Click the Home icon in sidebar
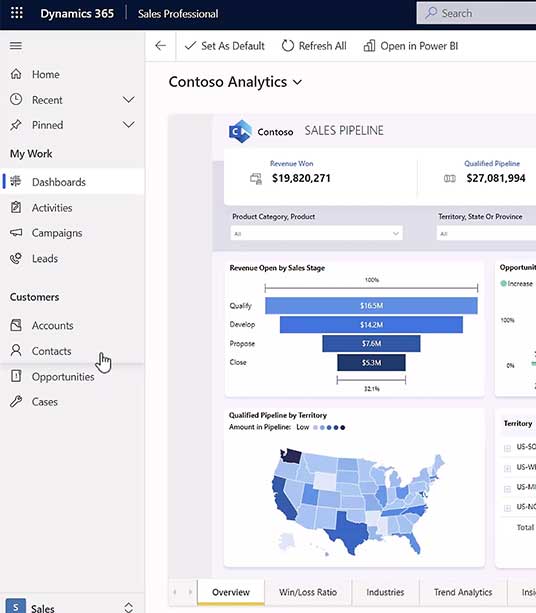Viewport: 536px width, 613px height. point(16,74)
